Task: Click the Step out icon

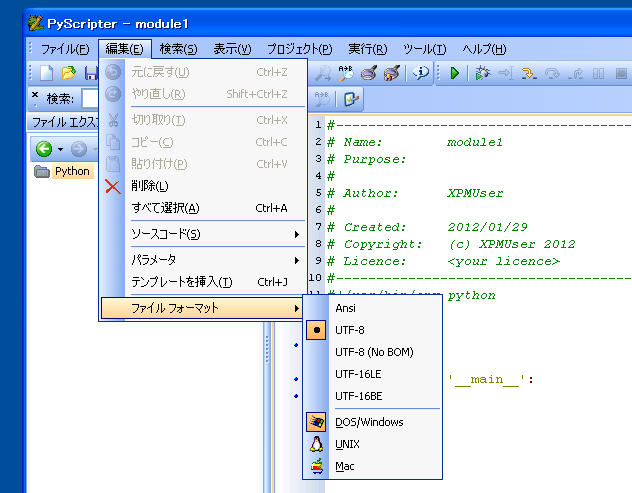Action: point(576,73)
